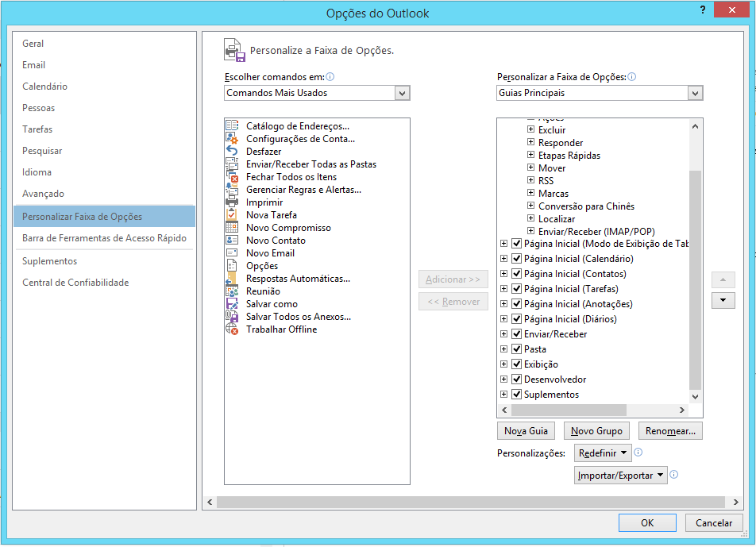Select the Reunião people icon
This screenshot has width=756, height=547.
point(232,291)
